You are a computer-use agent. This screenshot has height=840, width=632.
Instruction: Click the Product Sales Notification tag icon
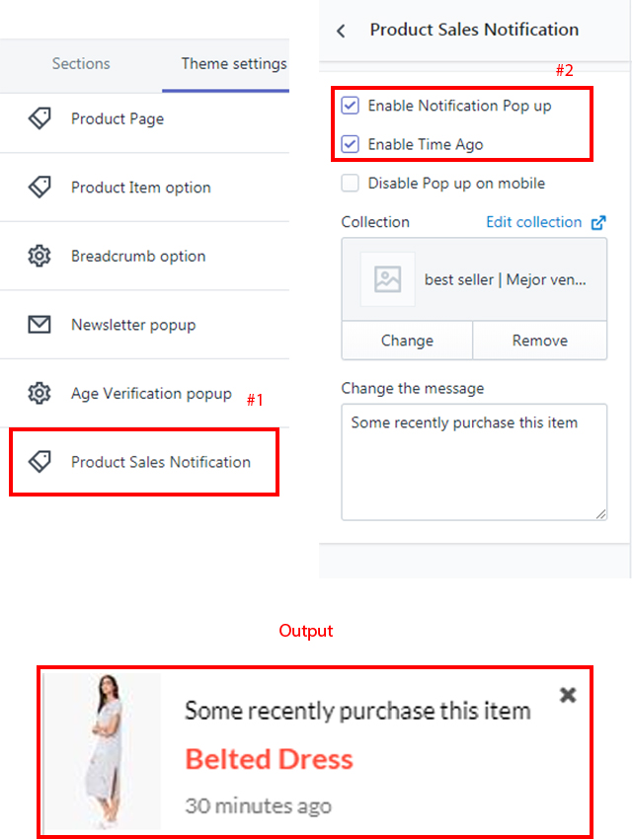pos(39,462)
